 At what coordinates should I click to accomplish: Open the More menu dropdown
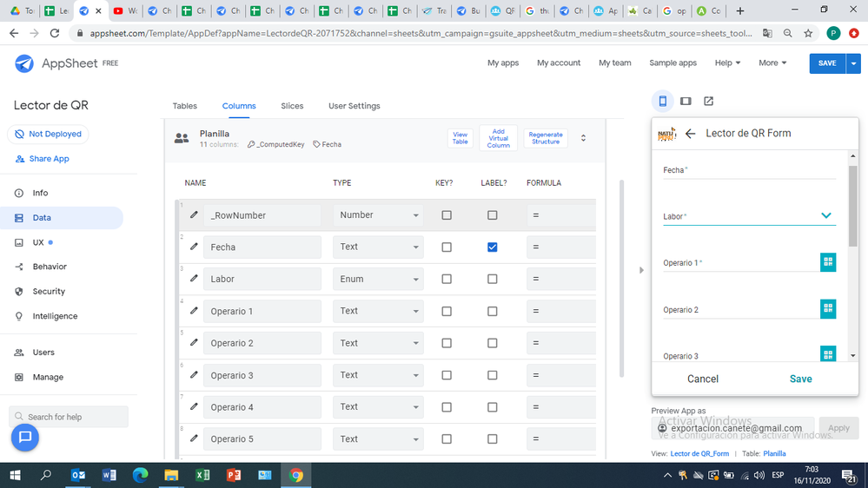pyautogui.click(x=772, y=63)
